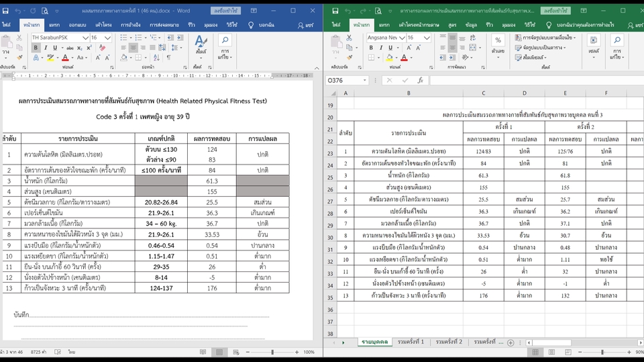
Task: Open the Excel Formulas (สูตร) tab
Action: pyautogui.click(x=452, y=25)
